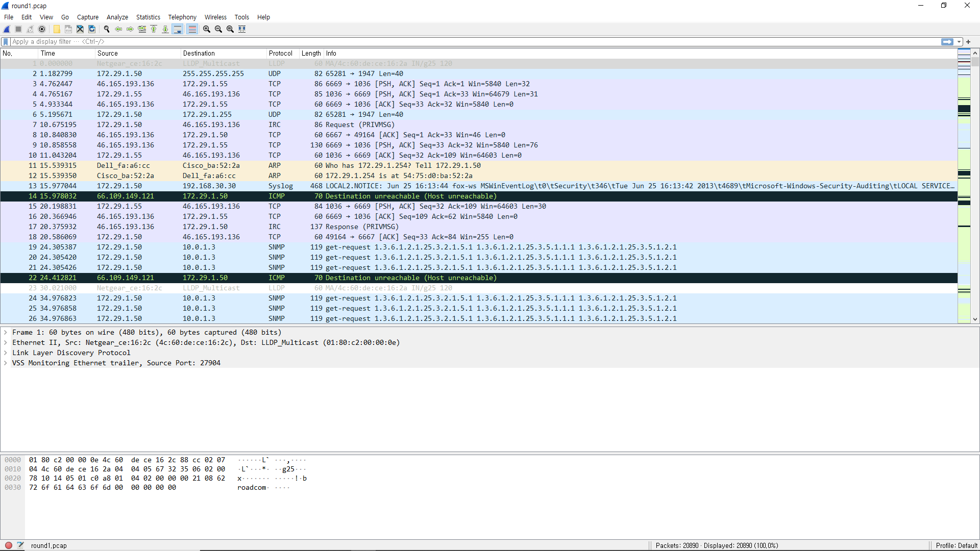Image resolution: width=980 pixels, height=551 pixels.
Task: Open the display filter history dropdown
Action: pos(959,42)
